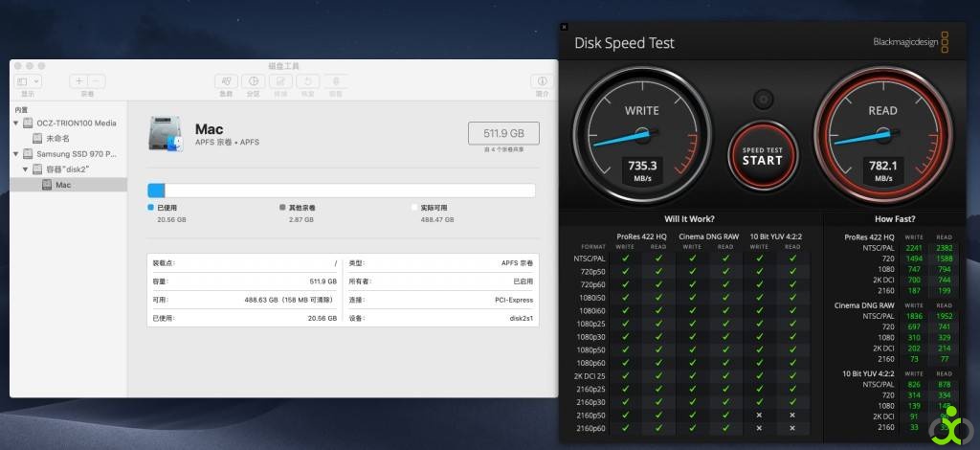Viewport: 980px width, 450px height.
Task: Open the Info panel in Disk Utility
Action: click(x=542, y=81)
